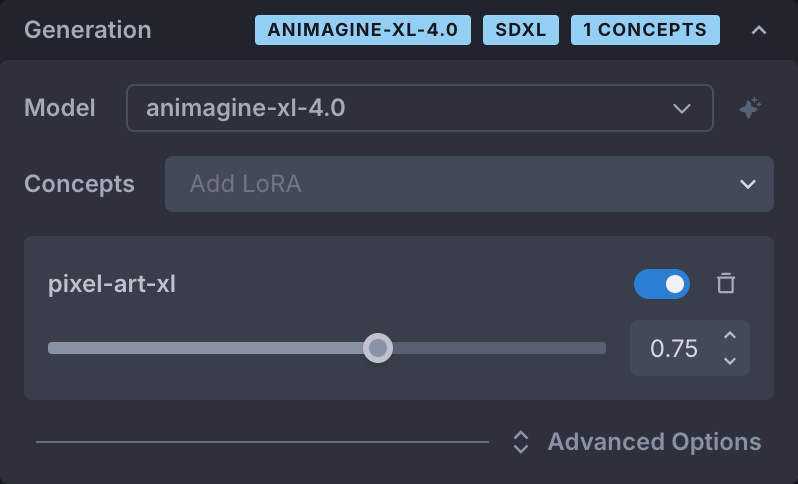Collapse the Generation panel with the chevron
Image resolution: width=798 pixels, height=484 pixels.
click(759, 30)
